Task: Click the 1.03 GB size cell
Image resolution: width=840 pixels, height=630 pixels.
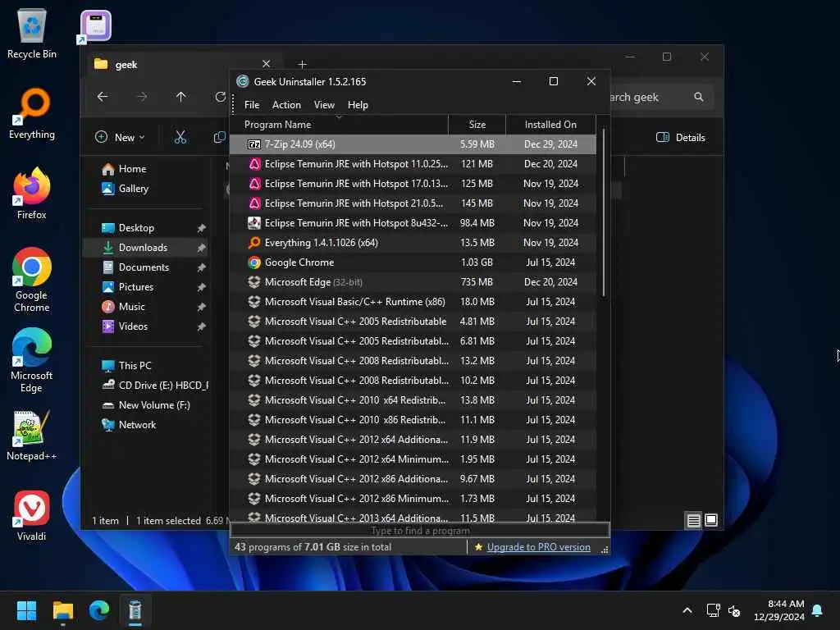Action: (x=477, y=262)
